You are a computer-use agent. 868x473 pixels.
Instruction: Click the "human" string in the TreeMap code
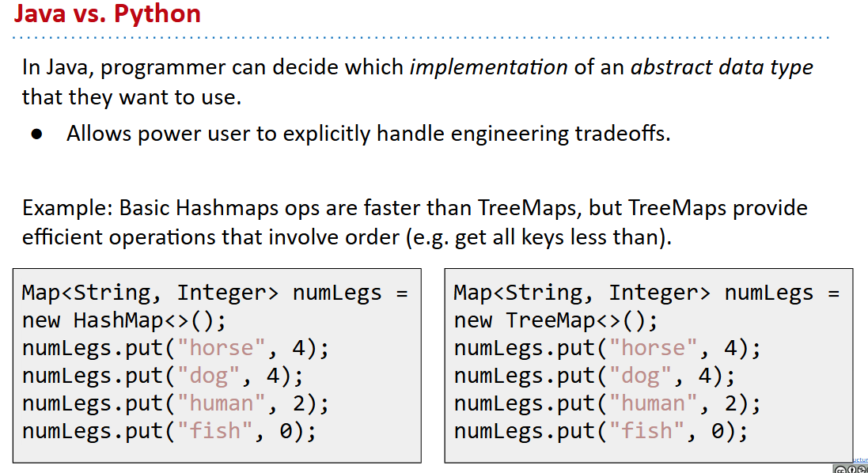654,403
